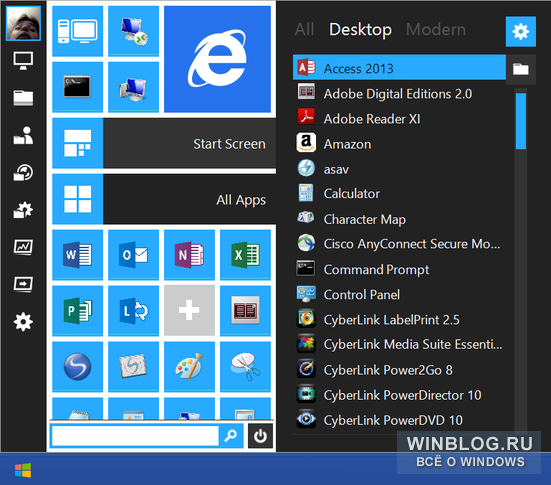Click the Start Screen button
551x485 pixels.
[x=164, y=143]
